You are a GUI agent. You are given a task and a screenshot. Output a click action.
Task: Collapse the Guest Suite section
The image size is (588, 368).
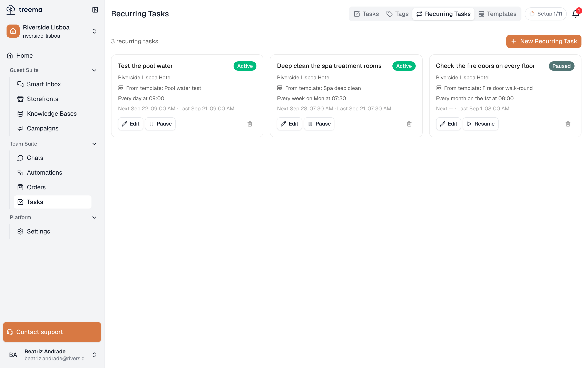(94, 70)
